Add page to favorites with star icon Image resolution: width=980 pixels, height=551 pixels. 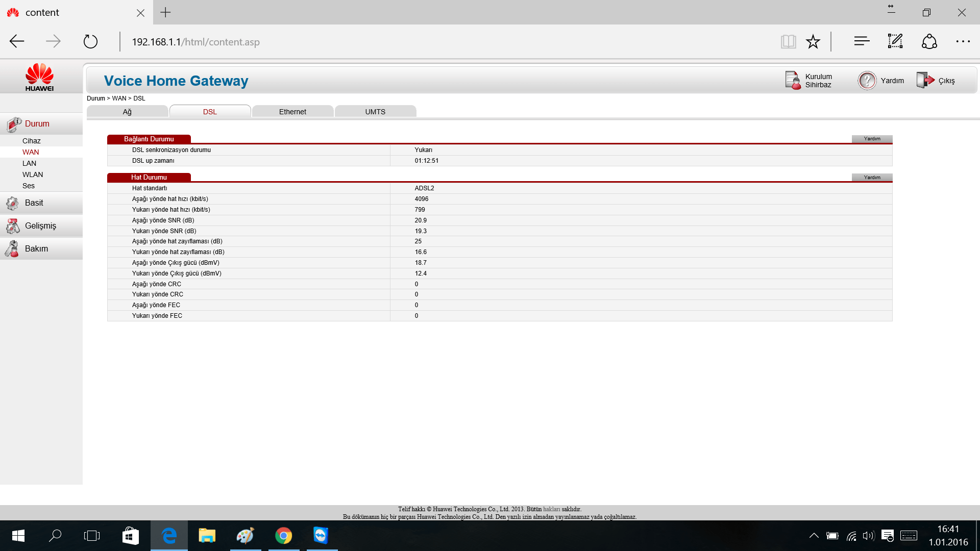pyautogui.click(x=813, y=42)
